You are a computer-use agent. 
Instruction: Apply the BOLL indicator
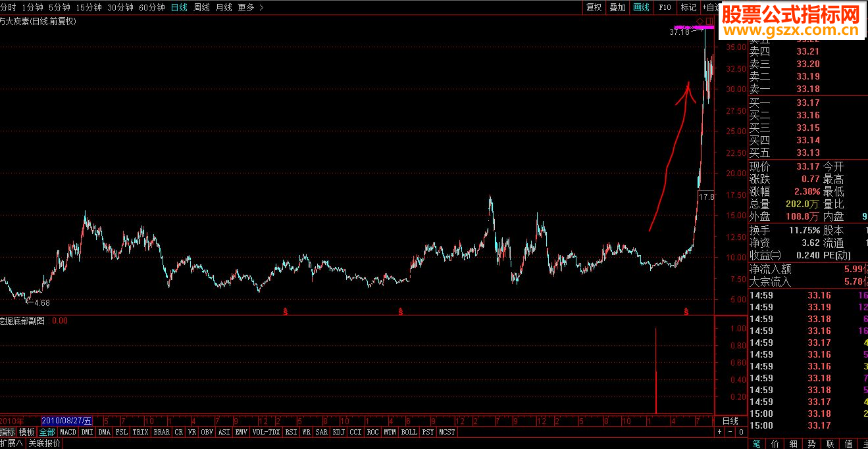pyautogui.click(x=409, y=432)
